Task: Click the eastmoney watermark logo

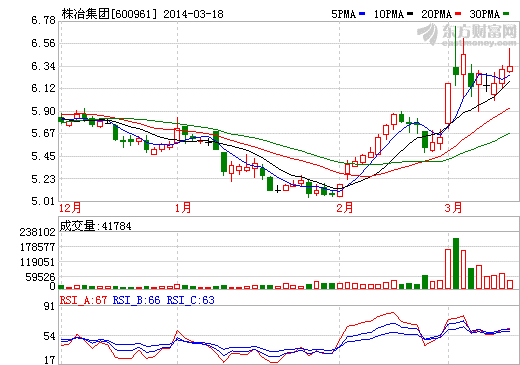Action: (467, 35)
